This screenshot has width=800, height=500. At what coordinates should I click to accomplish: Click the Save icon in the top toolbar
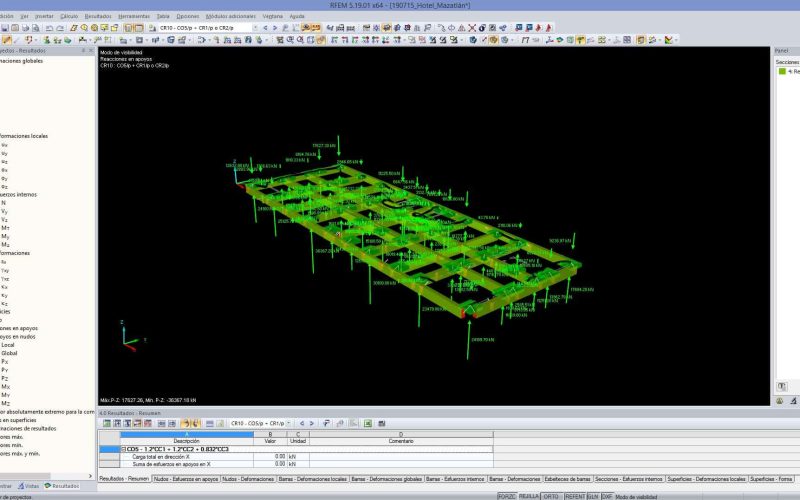[5, 28]
